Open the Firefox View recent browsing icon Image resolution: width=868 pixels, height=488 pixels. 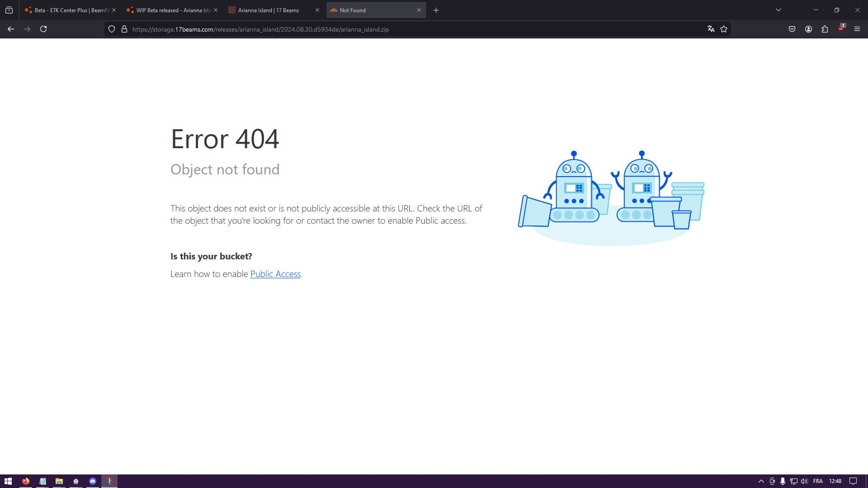[x=9, y=10]
